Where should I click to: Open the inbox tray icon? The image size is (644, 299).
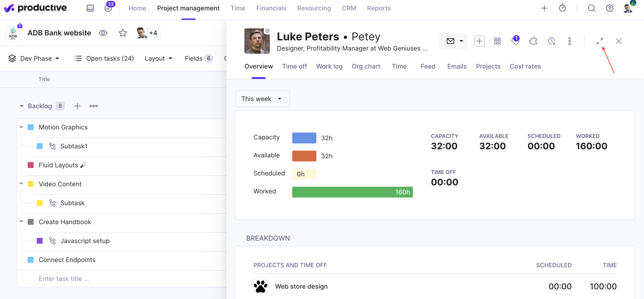click(x=90, y=8)
